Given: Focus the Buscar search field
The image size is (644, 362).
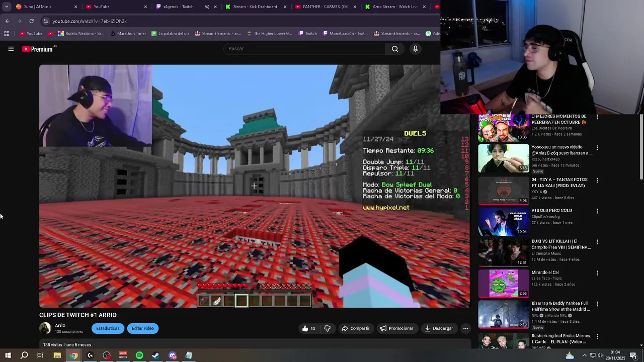Looking at the screenshot, I should point(304,49).
